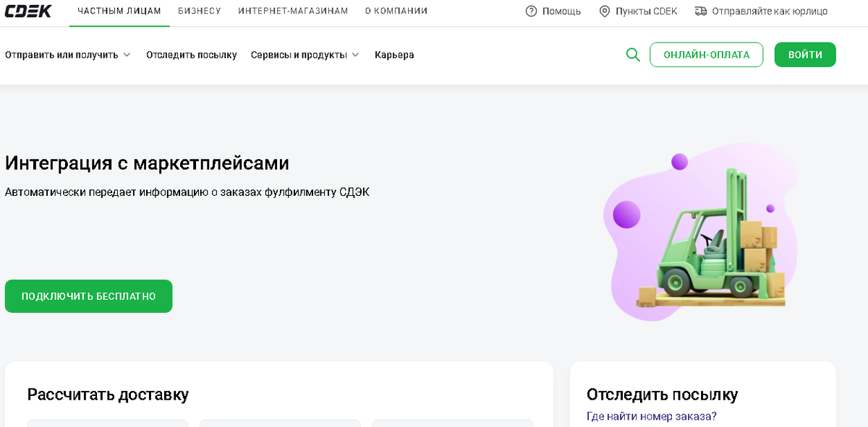The image size is (868, 427).
Task: Click the Помощь question mark icon
Action: [532, 11]
